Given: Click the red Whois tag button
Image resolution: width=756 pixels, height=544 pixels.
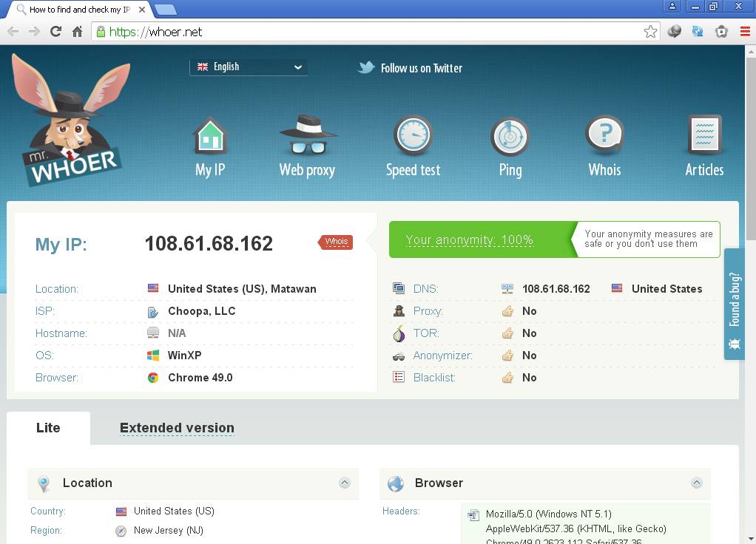Looking at the screenshot, I should click(336, 242).
